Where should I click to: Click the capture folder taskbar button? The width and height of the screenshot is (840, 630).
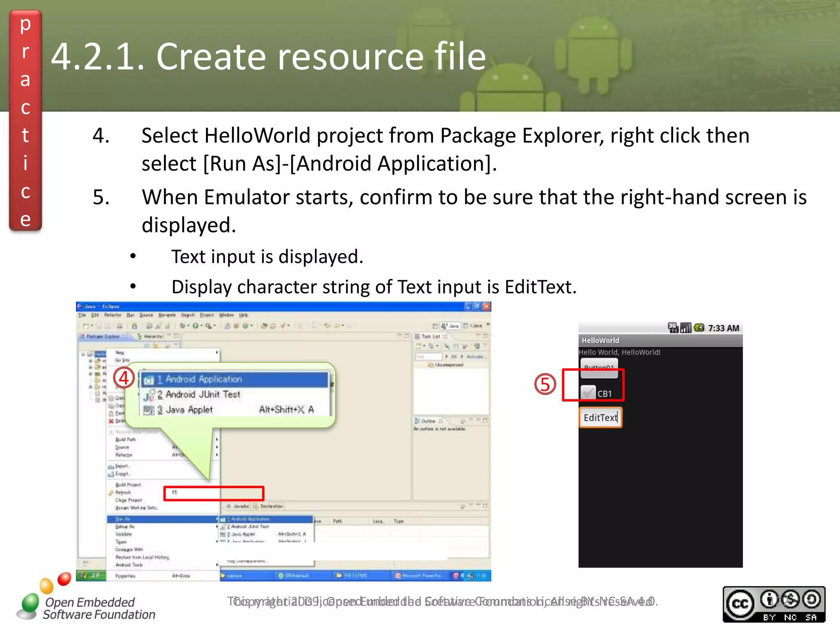click(247, 575)
